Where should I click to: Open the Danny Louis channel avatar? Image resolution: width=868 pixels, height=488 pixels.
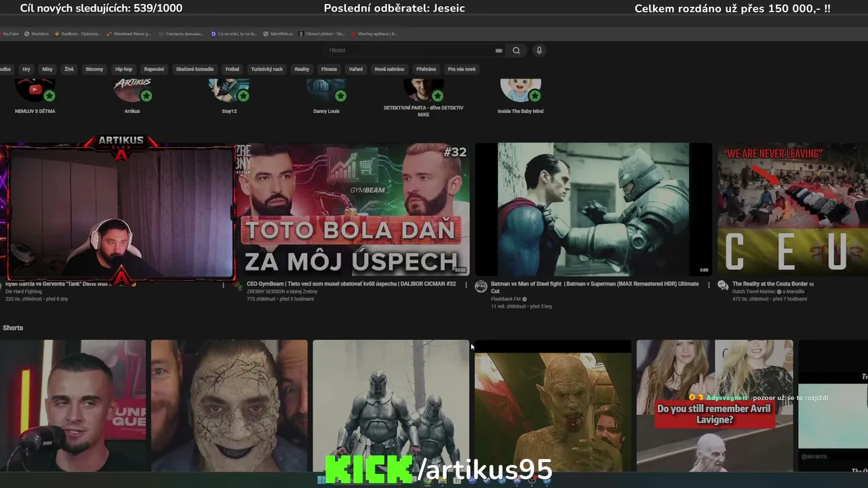326,90
